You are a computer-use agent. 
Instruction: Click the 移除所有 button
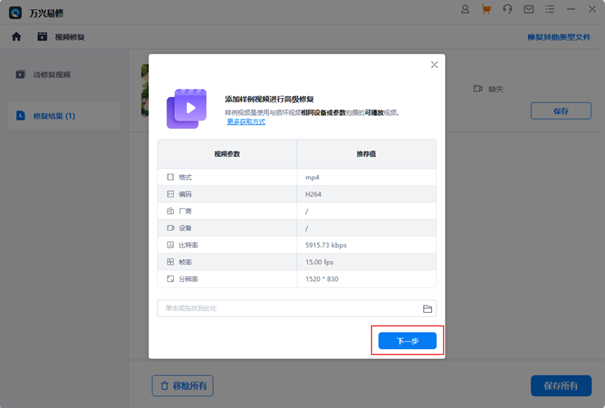coord(182,385)
